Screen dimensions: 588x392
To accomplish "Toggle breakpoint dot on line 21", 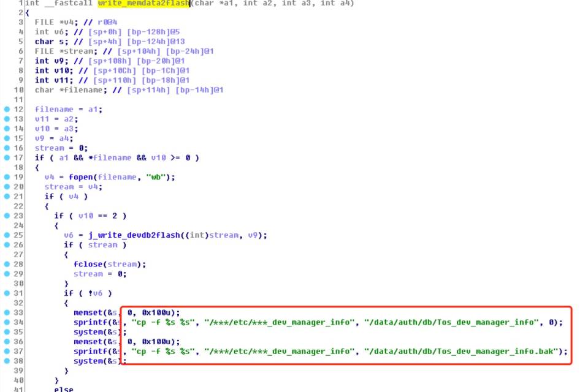I will pyautogui.click(x=7, y=197).
